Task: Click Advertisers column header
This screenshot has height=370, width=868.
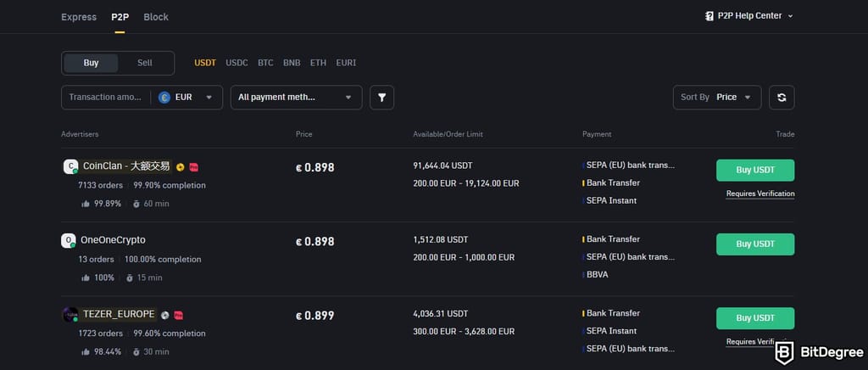Action: [x=80, y=135]
